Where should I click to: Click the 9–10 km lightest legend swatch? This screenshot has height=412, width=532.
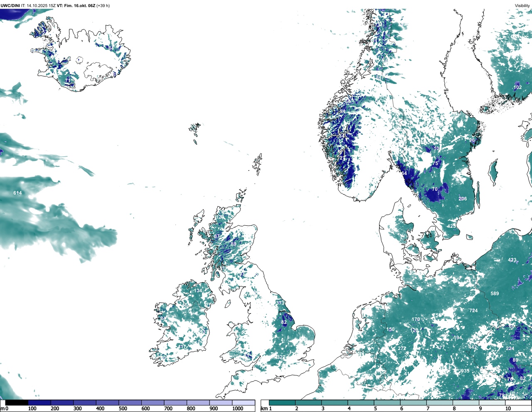point(493,402)
